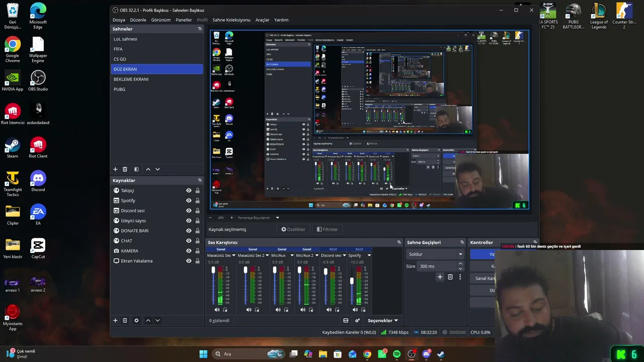Toggle visibility of DONATE BARI source
The width and height of the screenshot is (644, 362).
coord(189,231)
